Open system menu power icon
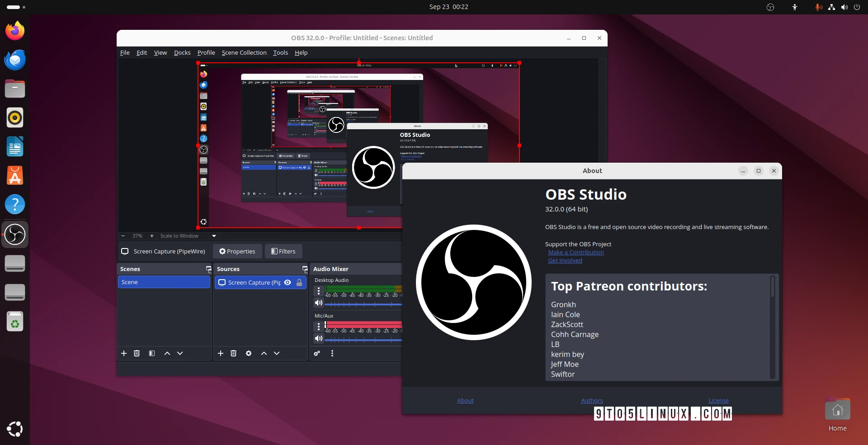Image resolution: width=868 pixels, height=445 pixels. pyautogui.click(x=857, y=7)
